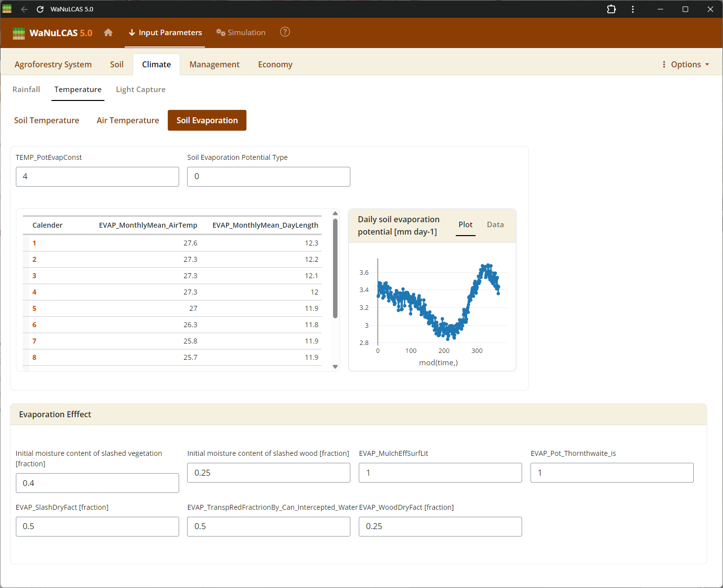723x588 pixels.
Task: Focus the EVAP_WoodDryFact input field
Action: (440, 527)
